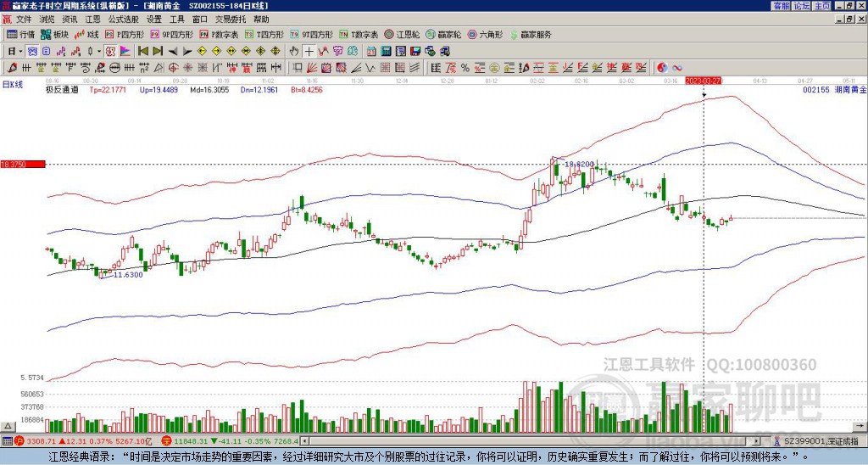Viewport: 868px width, 465px height.
Task: Expand the 日 period dropdown arrow
Action: [x=19, y=51]
